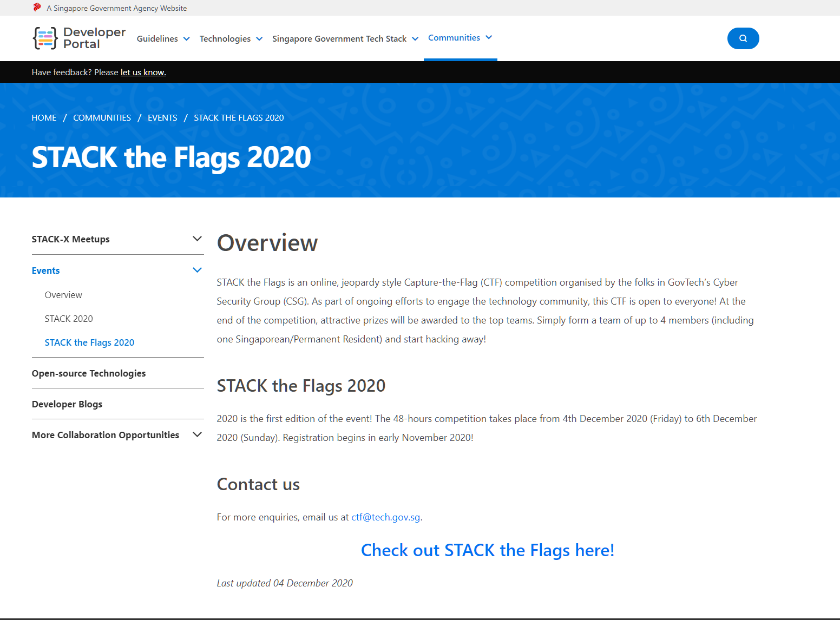Viewport: 840px width, 620px height.
Task: Open STACK 2020 sidebar item
Action: pyautogui.click(x=69, y=319)
